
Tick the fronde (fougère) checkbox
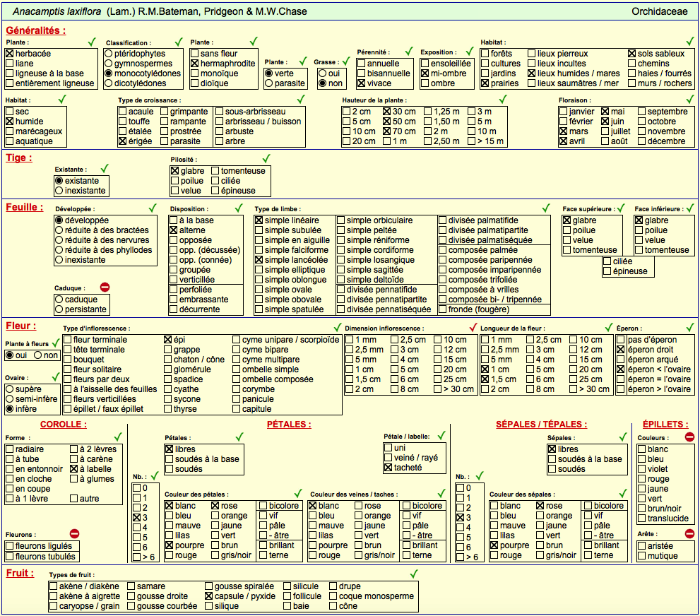click(443, 309)
